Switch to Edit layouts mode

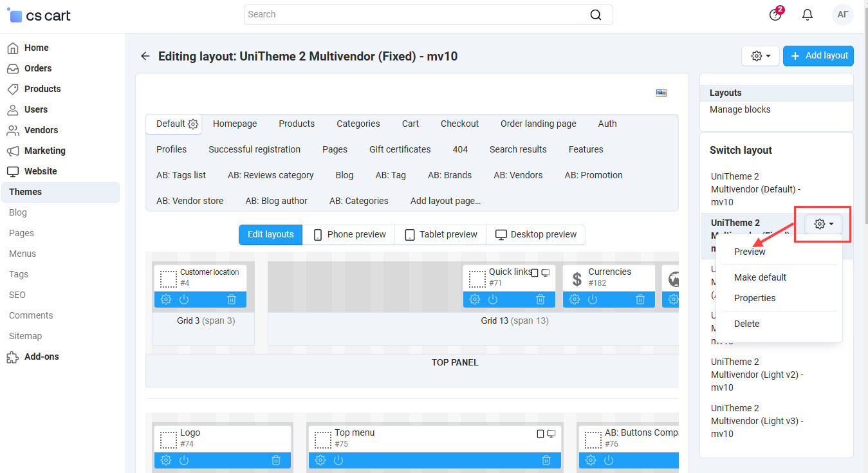[271, 234]
